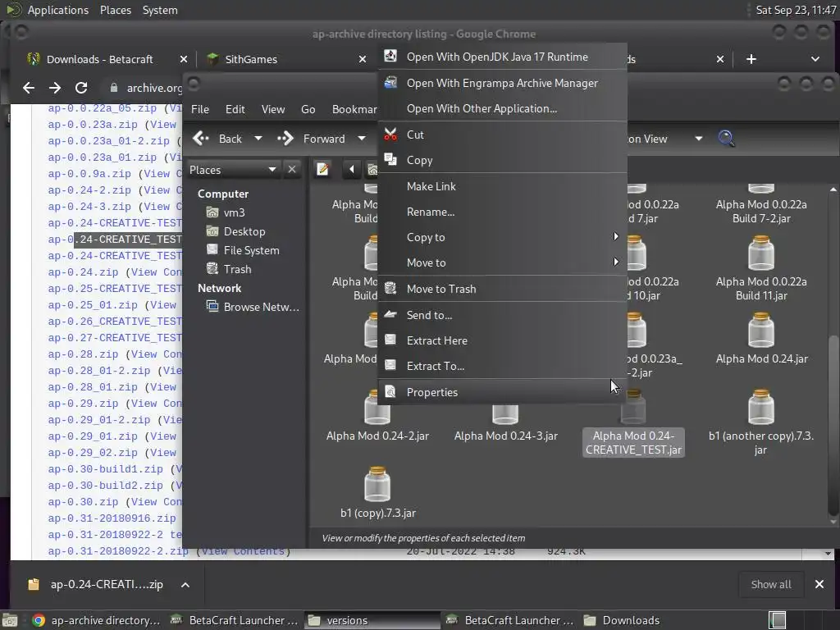
Task: Close the SithGames Chrome tab
Action: coord(363,59)
